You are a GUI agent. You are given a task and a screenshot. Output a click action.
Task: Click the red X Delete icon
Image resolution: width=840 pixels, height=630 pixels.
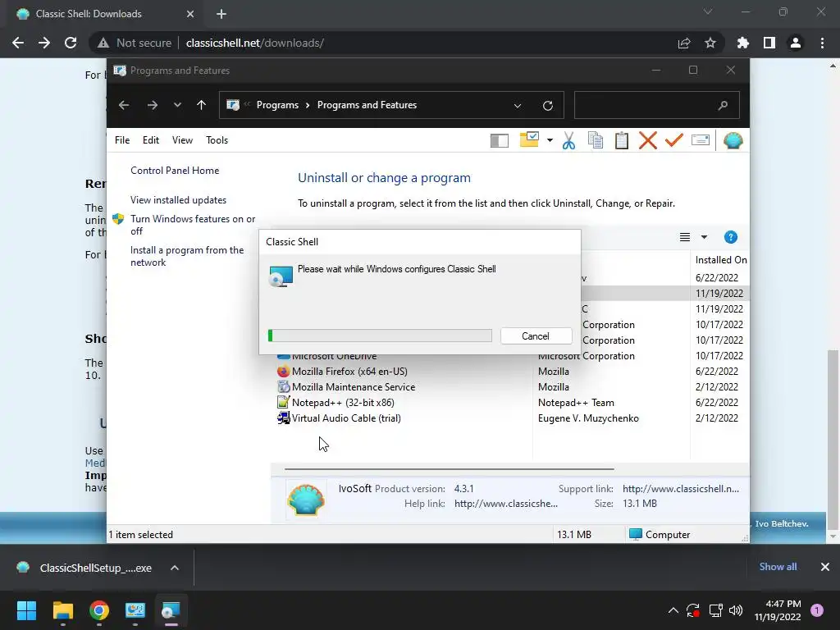648,140
